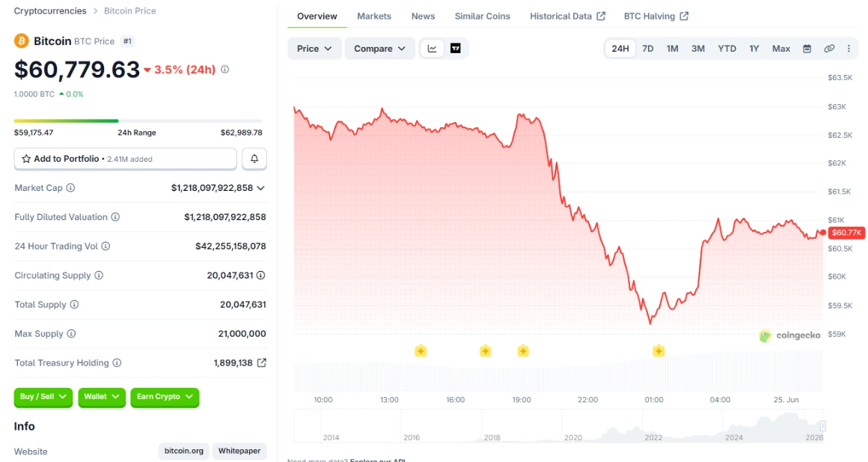Open Total Treasury Holding info icon
This screenshot has width=868, height=462.
117,363
